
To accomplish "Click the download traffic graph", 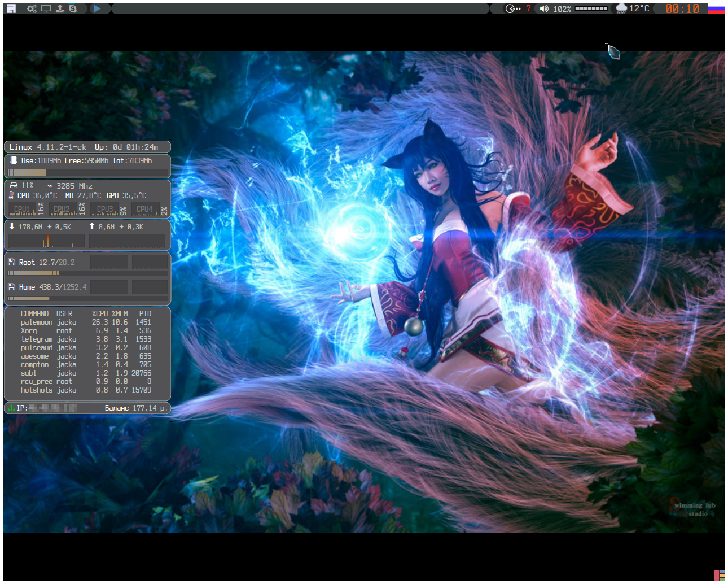I will pos(46,241).
